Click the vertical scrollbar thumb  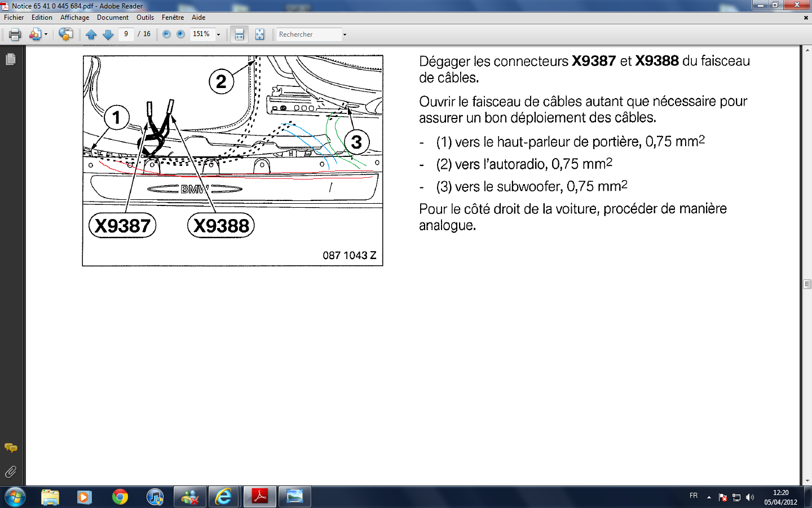pyautogui.click(x=807, y=284)
